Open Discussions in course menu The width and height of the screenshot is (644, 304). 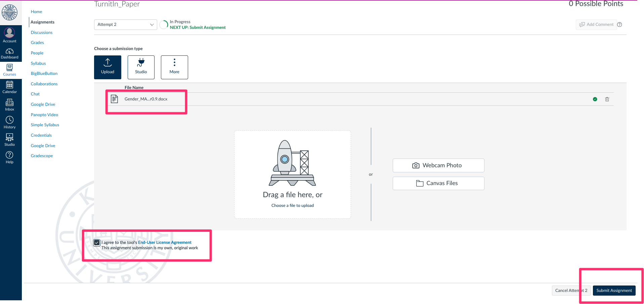[42, 33]
